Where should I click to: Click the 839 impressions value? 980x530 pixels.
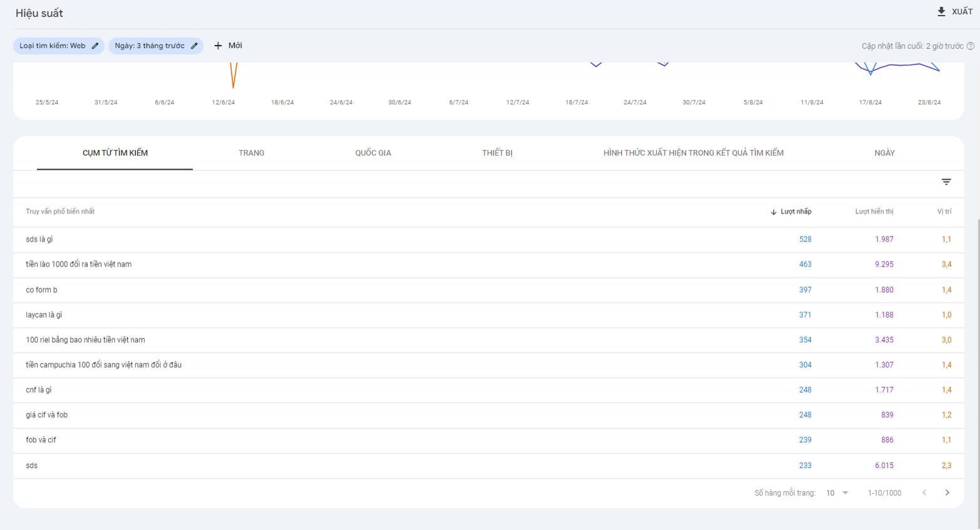click(x=887, y=415)
